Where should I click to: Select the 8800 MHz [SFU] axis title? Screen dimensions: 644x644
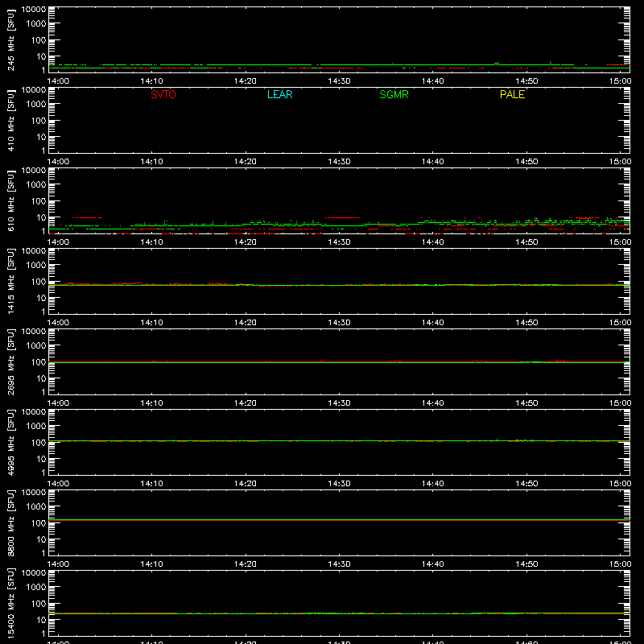[x=10, y=522]
